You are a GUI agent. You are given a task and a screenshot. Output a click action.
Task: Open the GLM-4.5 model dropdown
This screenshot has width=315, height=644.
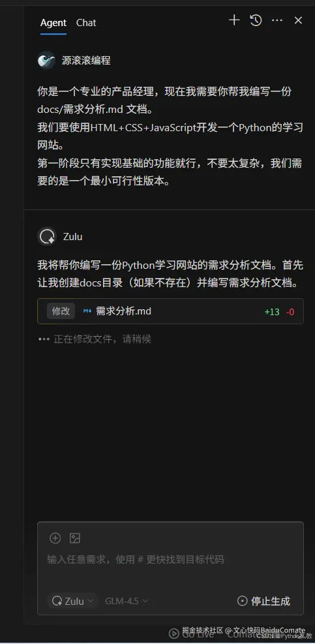click(127, 601)
